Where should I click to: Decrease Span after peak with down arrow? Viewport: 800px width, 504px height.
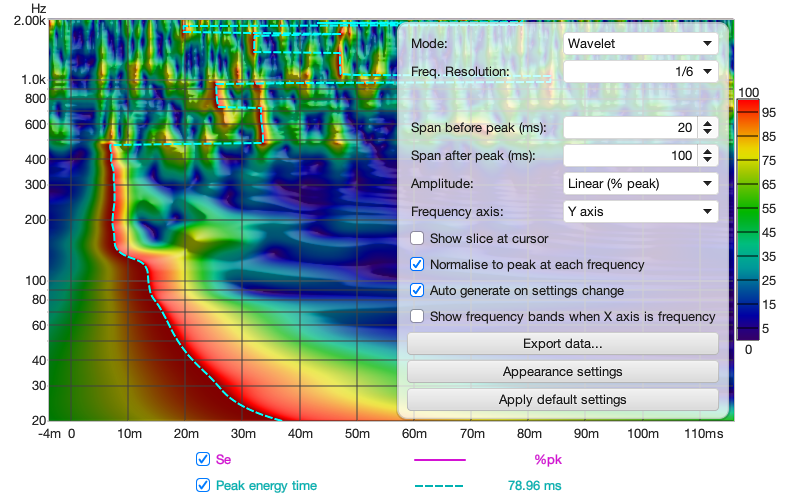point(708,161)
